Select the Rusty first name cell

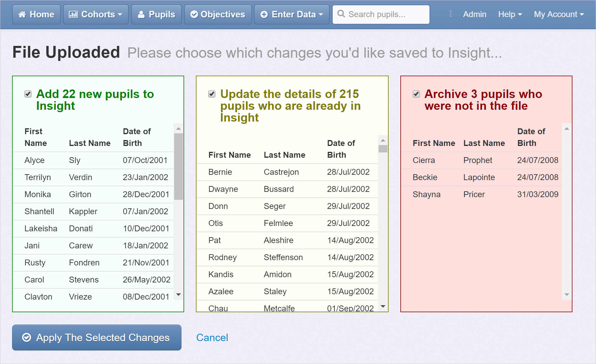35,263
